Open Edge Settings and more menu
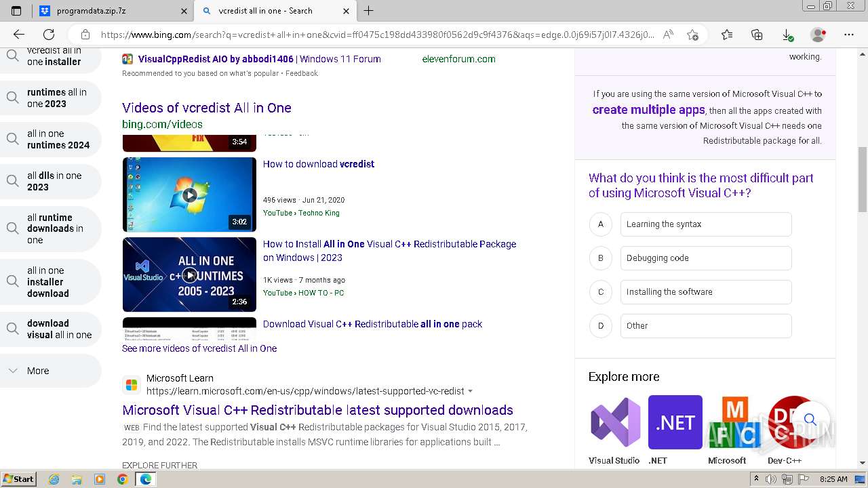This screenshot has width=868, height=488. point(849,35)
